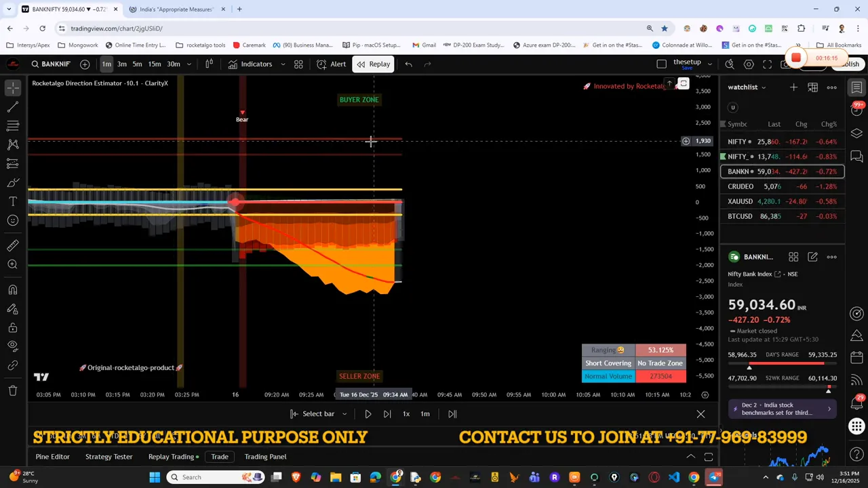Open the watchlist dropdown menu
The image size is (868, 488).
pos(764,87)
